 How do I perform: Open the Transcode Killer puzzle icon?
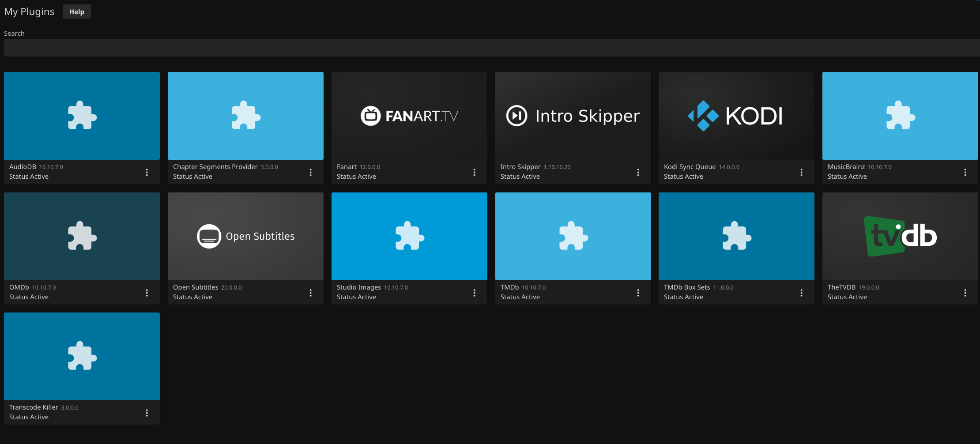point(82,356)
